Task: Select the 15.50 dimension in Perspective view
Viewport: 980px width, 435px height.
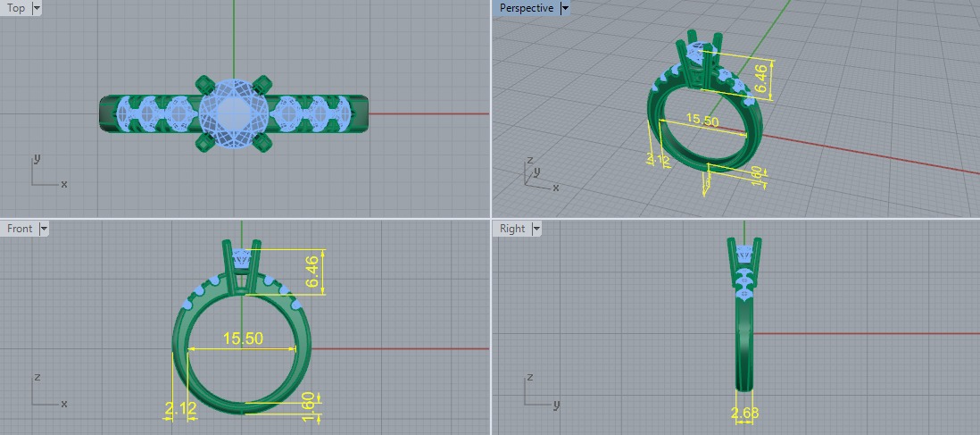Action: pyautogui.click(x=702, y=121)
